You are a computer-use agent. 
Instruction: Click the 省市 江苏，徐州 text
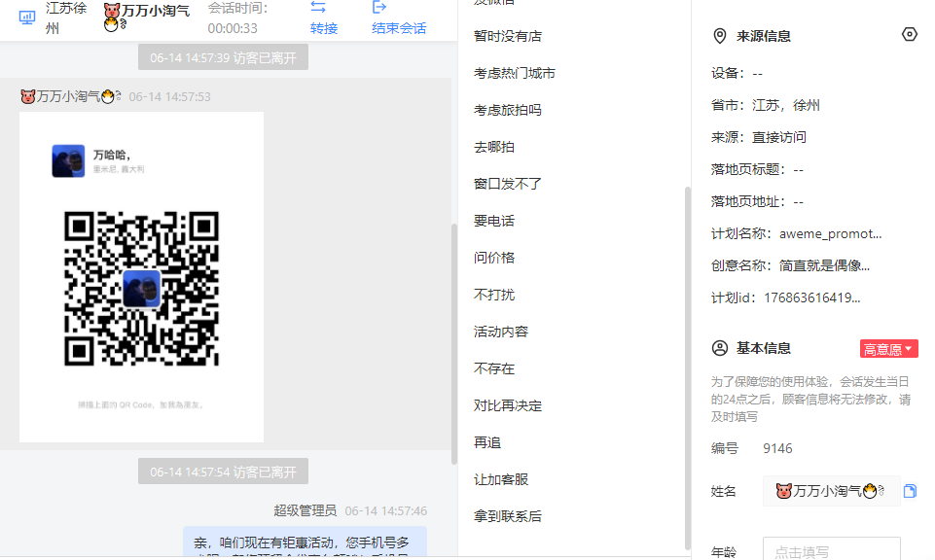point(765,105)
